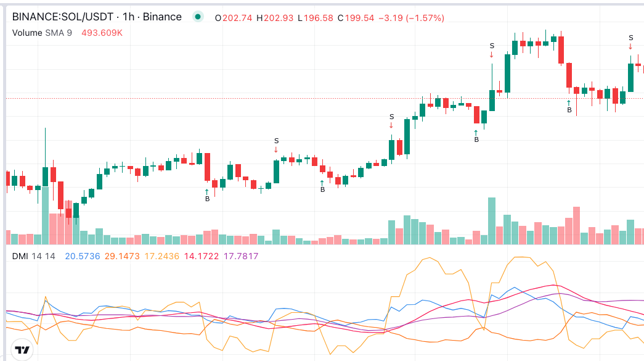Click the Volume SMA value 493.609K
644x361 pixels.
click(102, 33)
